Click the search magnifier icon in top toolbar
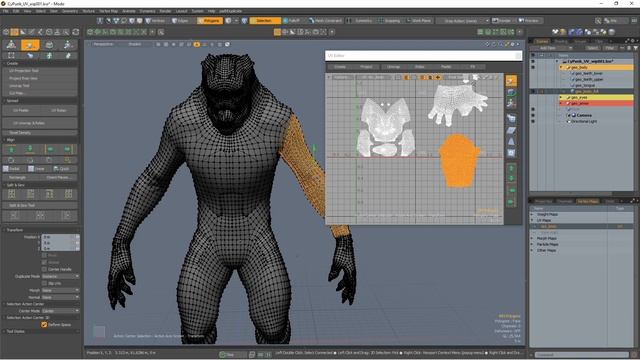Viewport: 640px width, 360px height. pyautogui.click(x=598, y=20)
